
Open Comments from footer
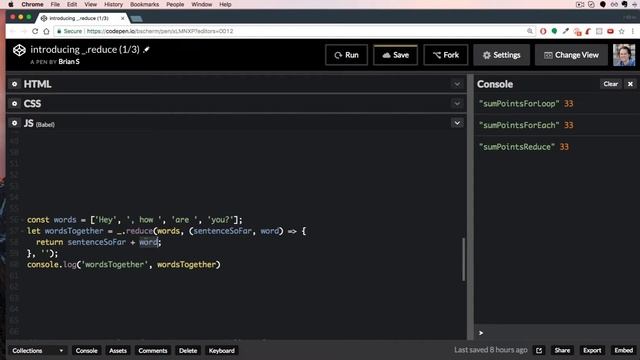153,350
